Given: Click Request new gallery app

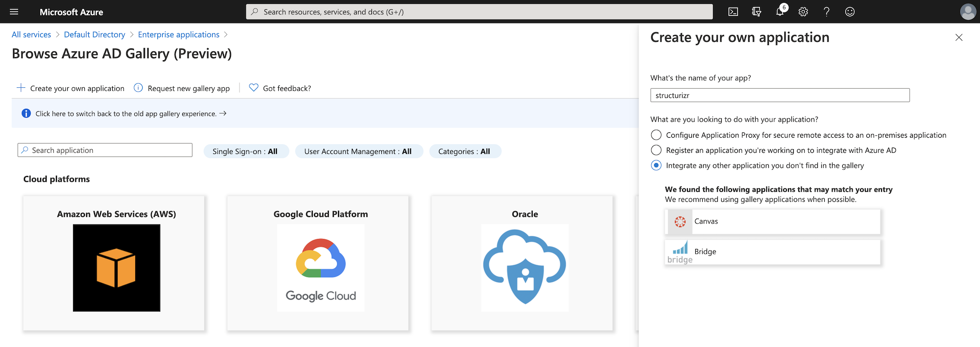Looking at the screenshot, I should pos(182,88).
